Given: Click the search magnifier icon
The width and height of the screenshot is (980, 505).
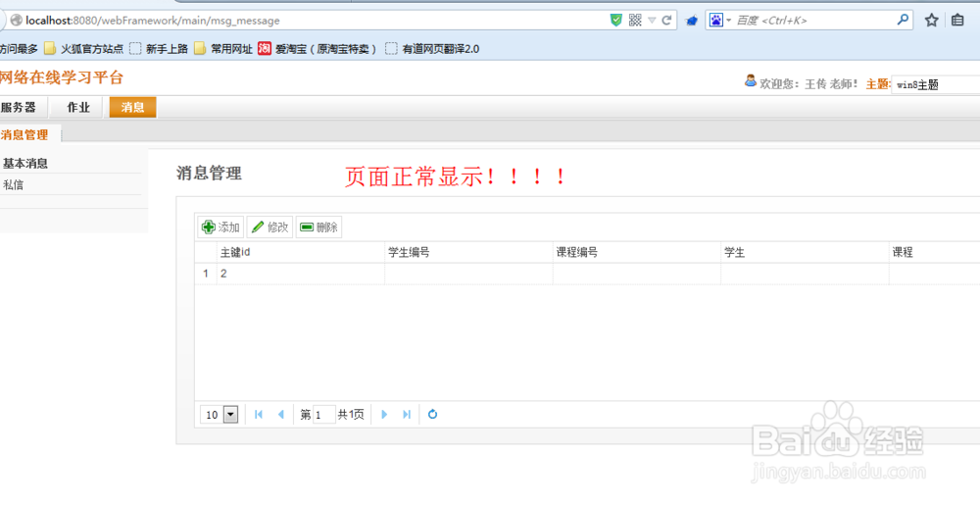Looking at the screenshot, I should pos(903,20).
